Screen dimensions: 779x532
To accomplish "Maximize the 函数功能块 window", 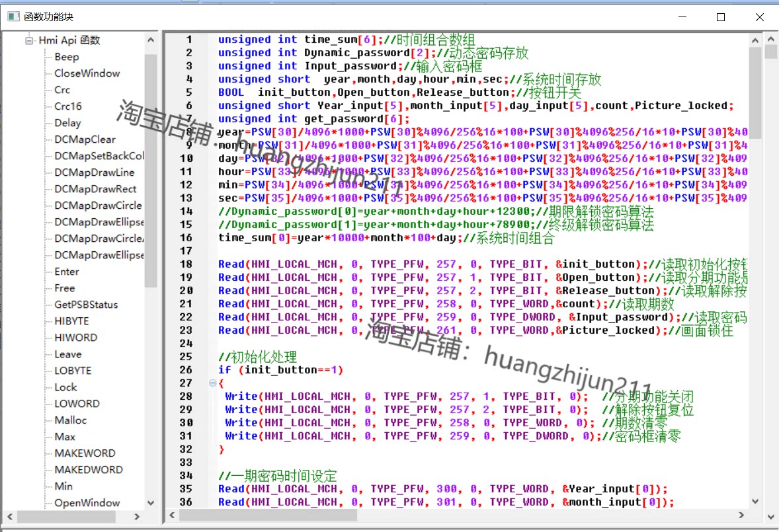I will pyautogui.click(x=721, y=17).
